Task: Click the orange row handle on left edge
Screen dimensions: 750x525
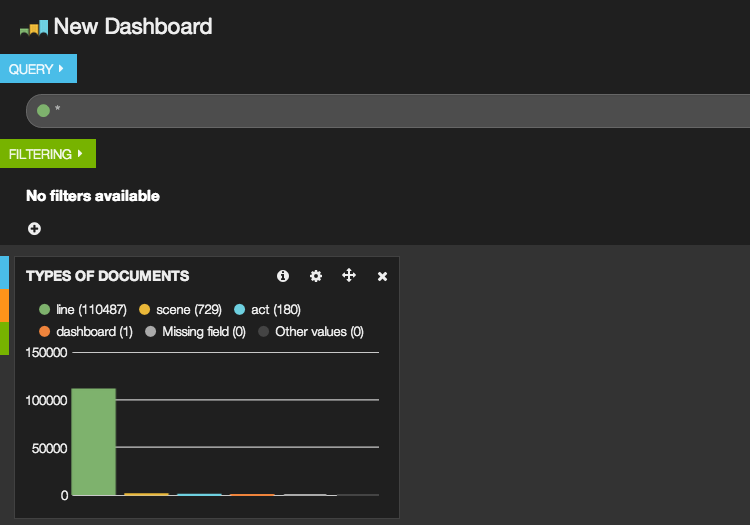Action: (4, 306)
